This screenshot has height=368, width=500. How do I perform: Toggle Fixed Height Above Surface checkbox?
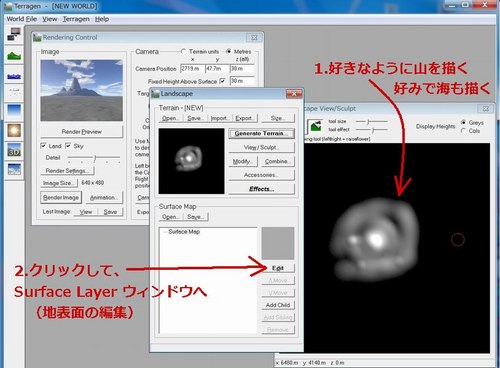pyautogui.click(x=222, y=81)
